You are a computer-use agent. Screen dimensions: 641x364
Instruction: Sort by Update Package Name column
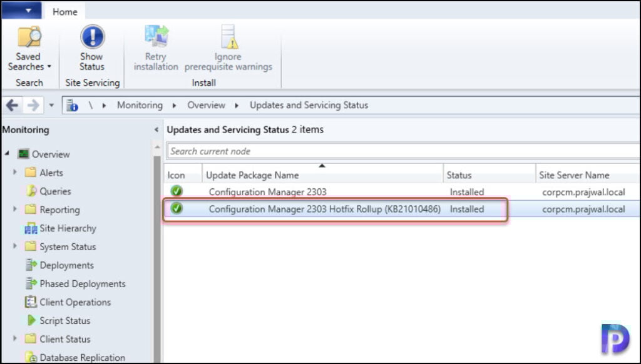tap(322, 175)
